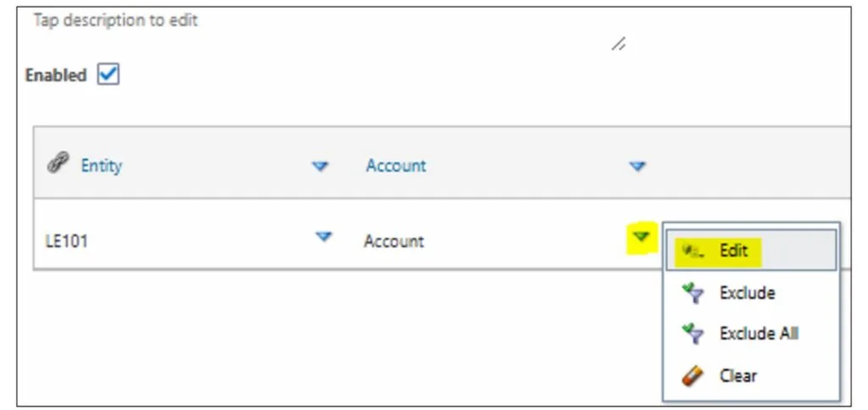Pick Exclude All from the menu
Image resolution: width=868 pixels, height=410 pixels.
(x=759, y=334)
